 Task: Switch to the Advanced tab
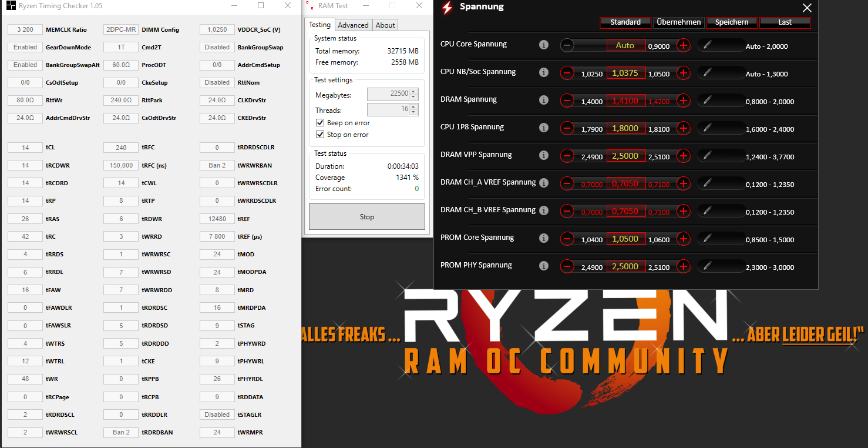[353, 25]
